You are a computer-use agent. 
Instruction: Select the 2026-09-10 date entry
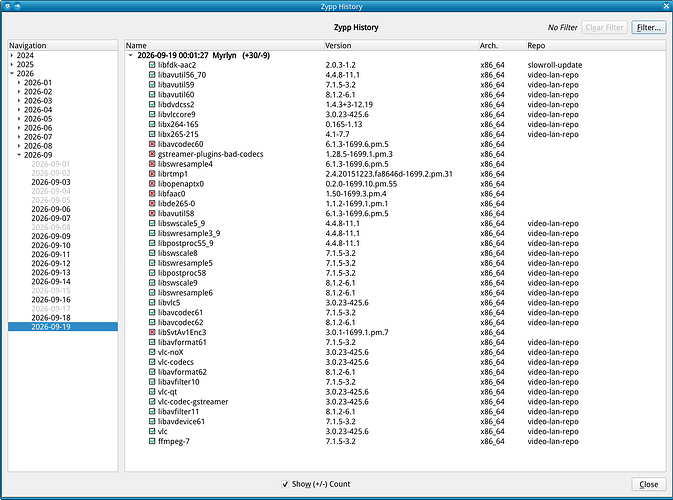51,245
